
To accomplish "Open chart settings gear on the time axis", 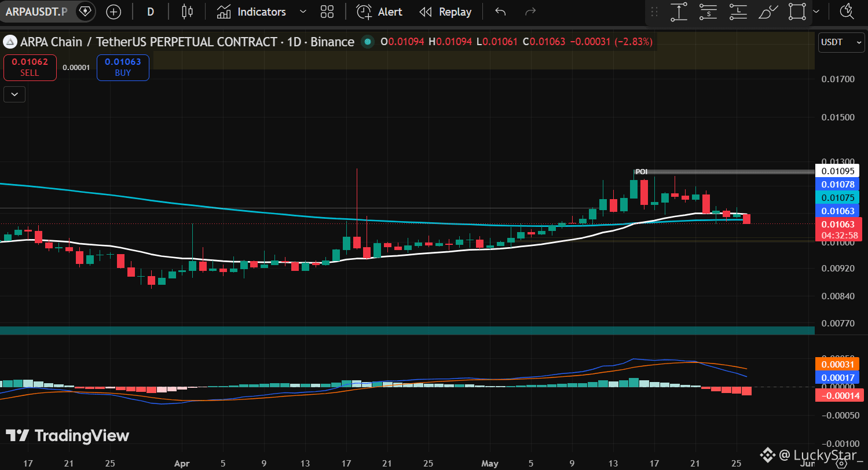I will click(841, 463).
